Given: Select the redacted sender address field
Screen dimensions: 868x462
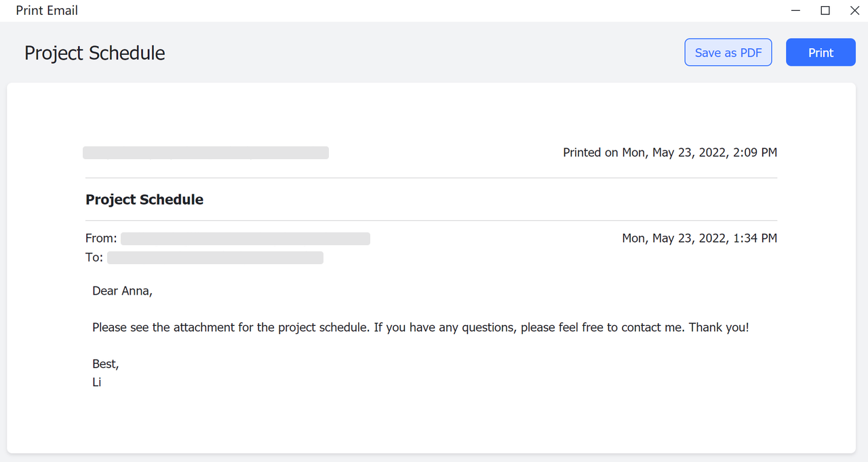Looking at the screenshot, I should (245, 238).
